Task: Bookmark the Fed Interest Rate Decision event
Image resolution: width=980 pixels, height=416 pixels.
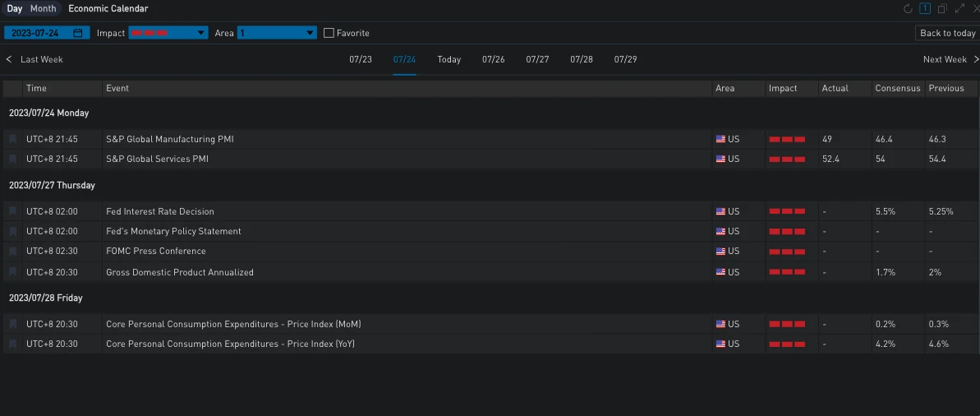Action: pyautogui.click(x=13, y=212)
